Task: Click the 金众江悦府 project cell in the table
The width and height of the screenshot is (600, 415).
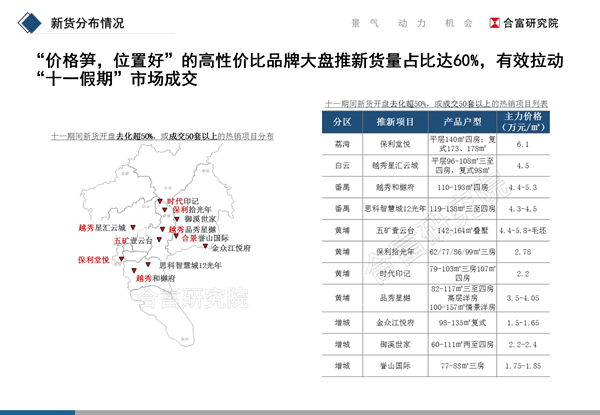Action: point(395,323)
